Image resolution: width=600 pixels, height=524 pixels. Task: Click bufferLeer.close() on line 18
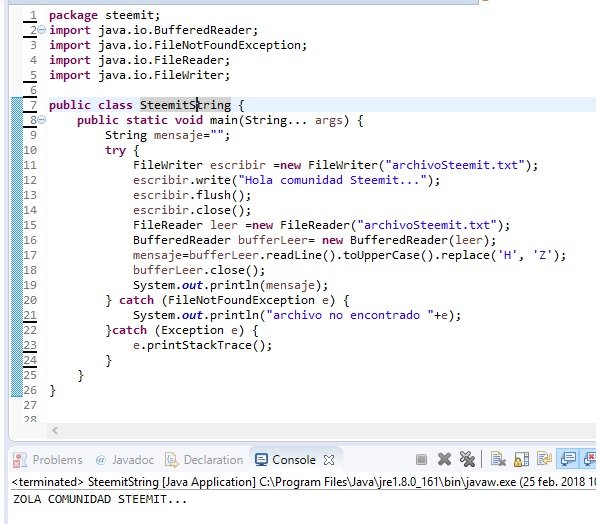point(199,270)
